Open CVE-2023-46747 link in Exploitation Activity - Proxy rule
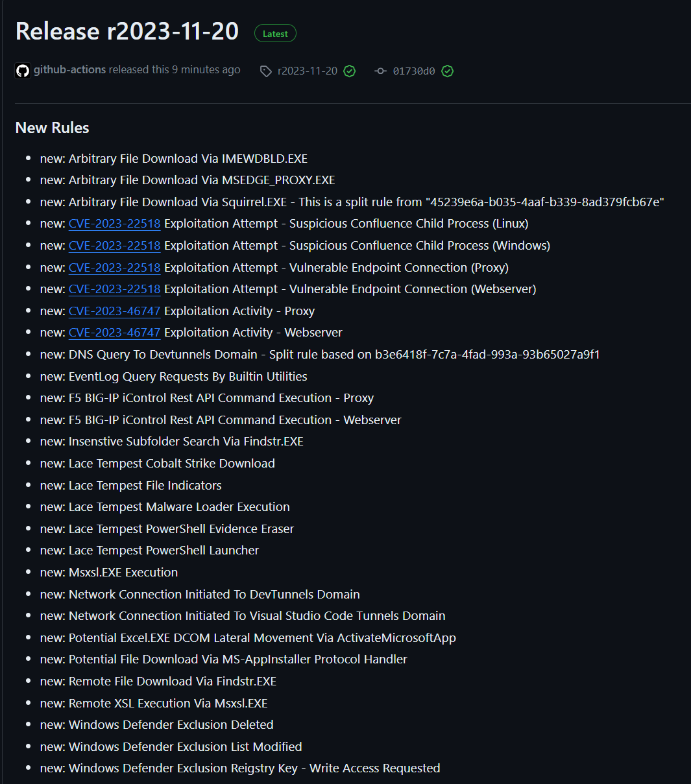 pyautogui.click(x=114, y=311)
